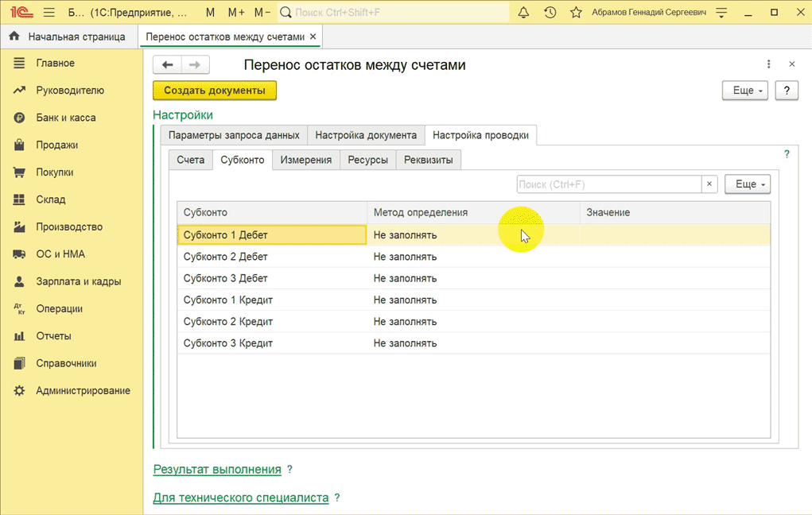Select the Реквизиты tab
This screenshot has height=515, width=812.
point(428,160)
